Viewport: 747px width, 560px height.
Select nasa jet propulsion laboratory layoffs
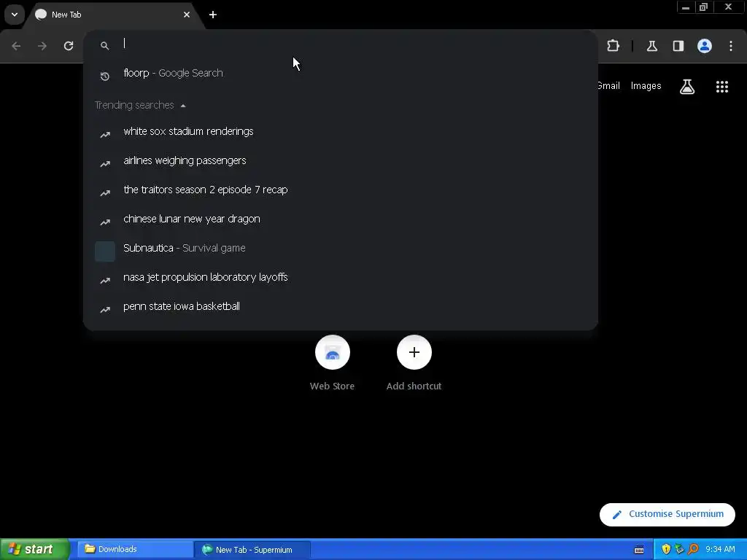tap(341, 277)
